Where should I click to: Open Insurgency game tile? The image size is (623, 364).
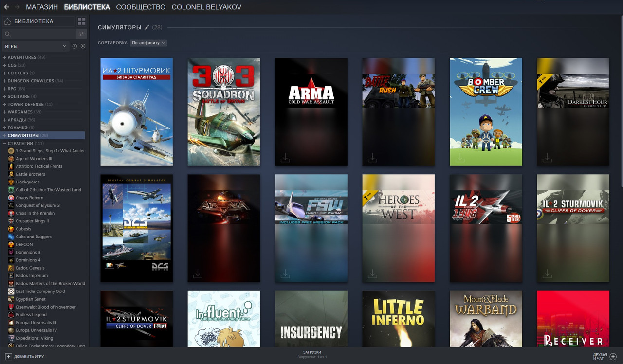point(311,319)
